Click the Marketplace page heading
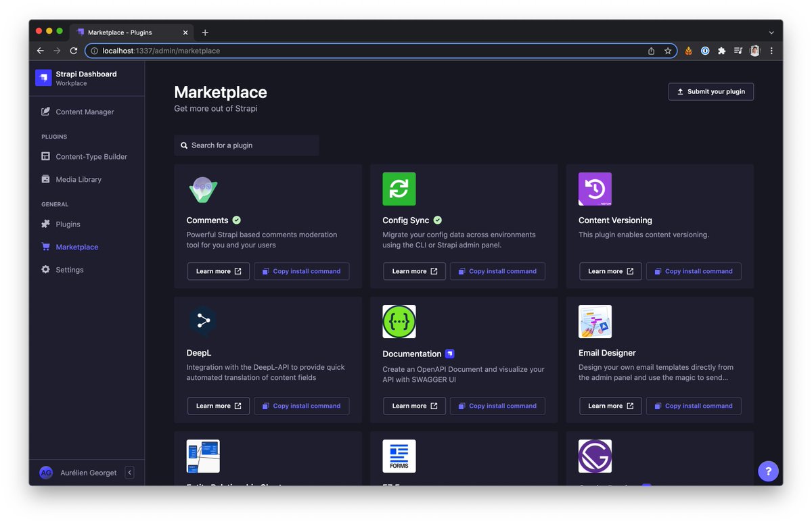The image size is (812, 524). [221, 92]
